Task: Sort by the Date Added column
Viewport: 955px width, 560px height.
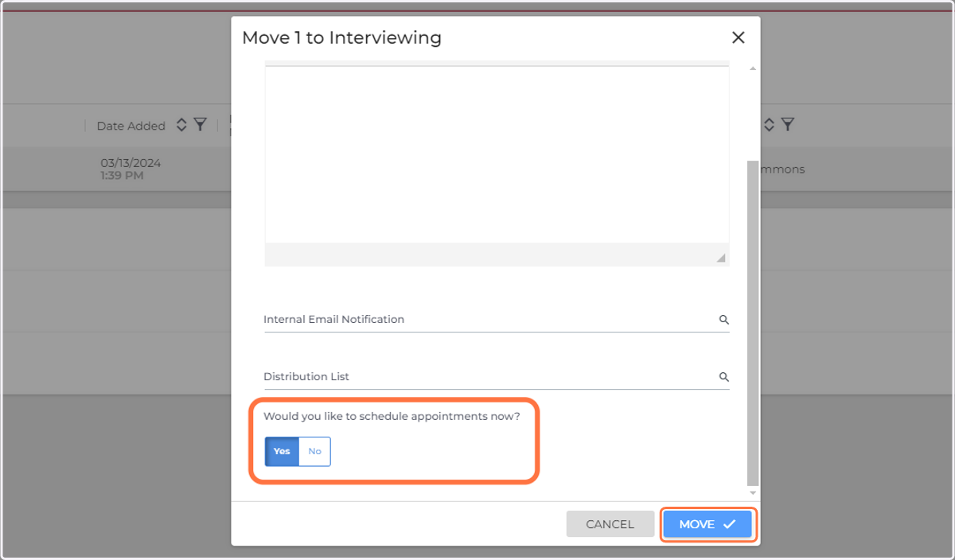Action: [181, 125]
